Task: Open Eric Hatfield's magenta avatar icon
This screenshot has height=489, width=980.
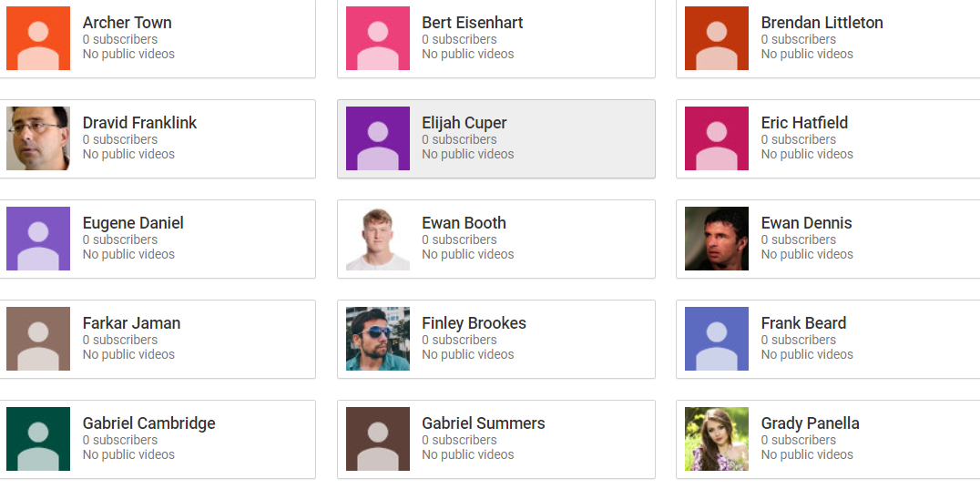Action: pos(717,138)
